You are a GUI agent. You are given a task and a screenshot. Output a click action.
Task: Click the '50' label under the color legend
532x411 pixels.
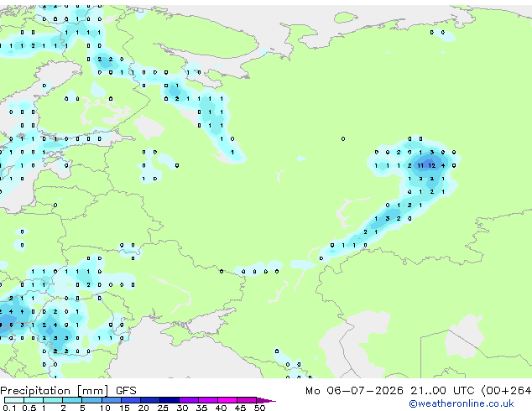coord(259,408)
